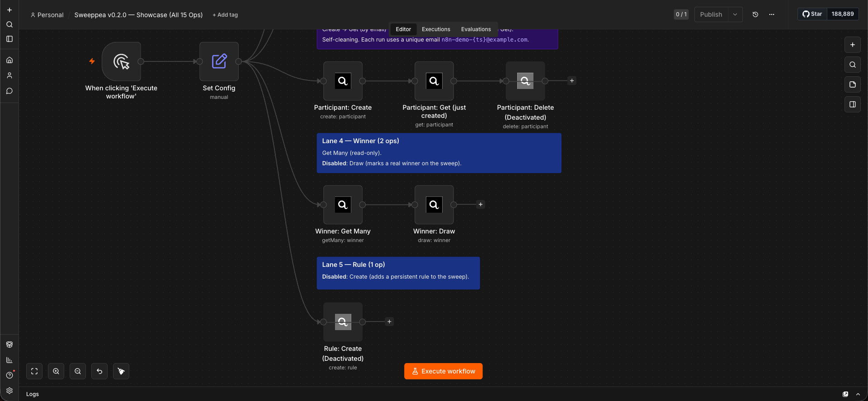Switch to the Executions tab
Screen dimensions: 868x401
[x=436, y=29]
